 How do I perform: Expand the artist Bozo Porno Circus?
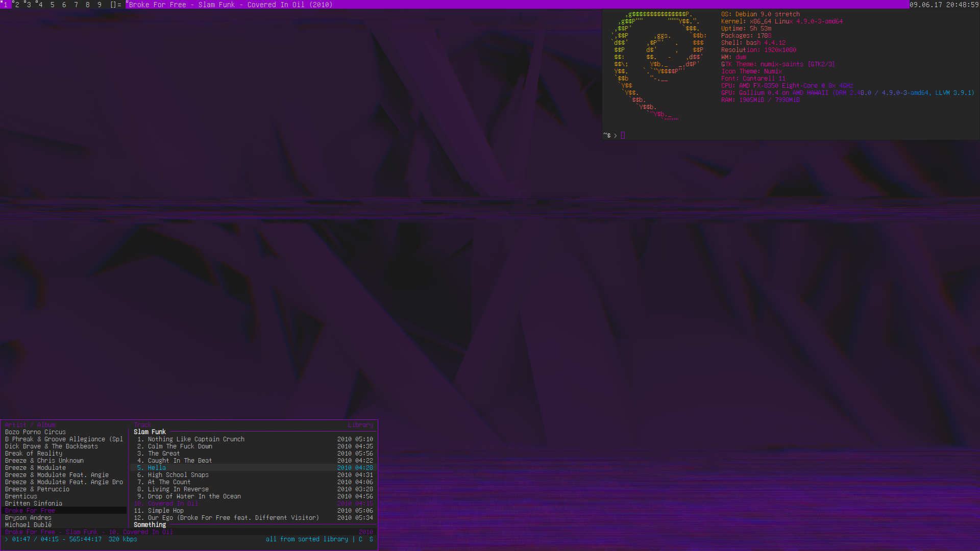click(x=35, y=432)
